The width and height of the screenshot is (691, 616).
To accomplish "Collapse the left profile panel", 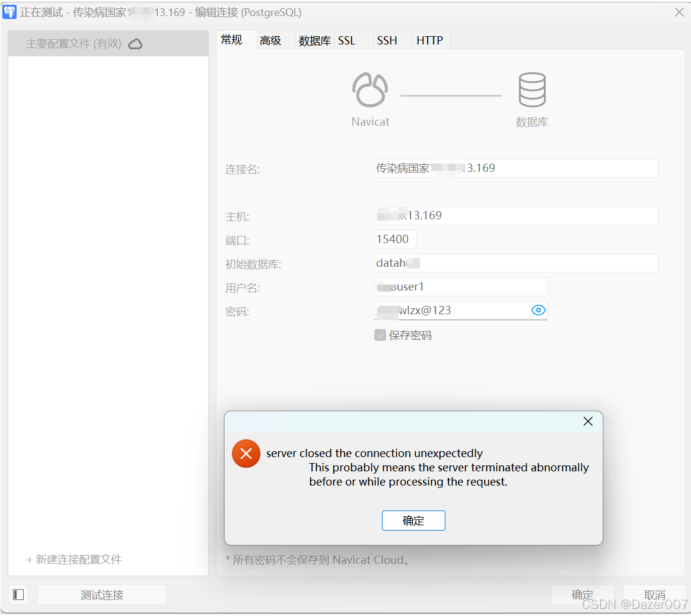I will 18,594.
